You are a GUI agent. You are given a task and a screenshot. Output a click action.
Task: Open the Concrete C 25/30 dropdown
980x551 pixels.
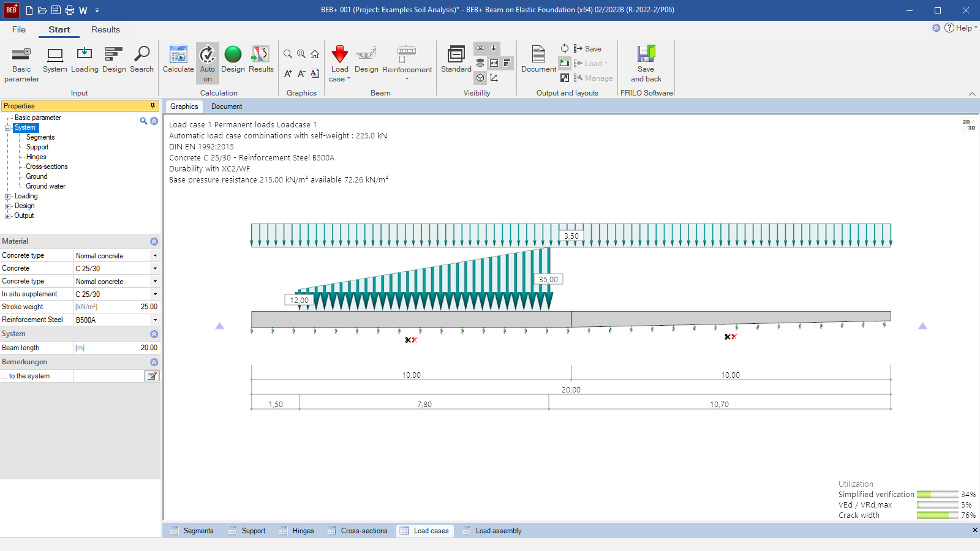pos(155,269)
